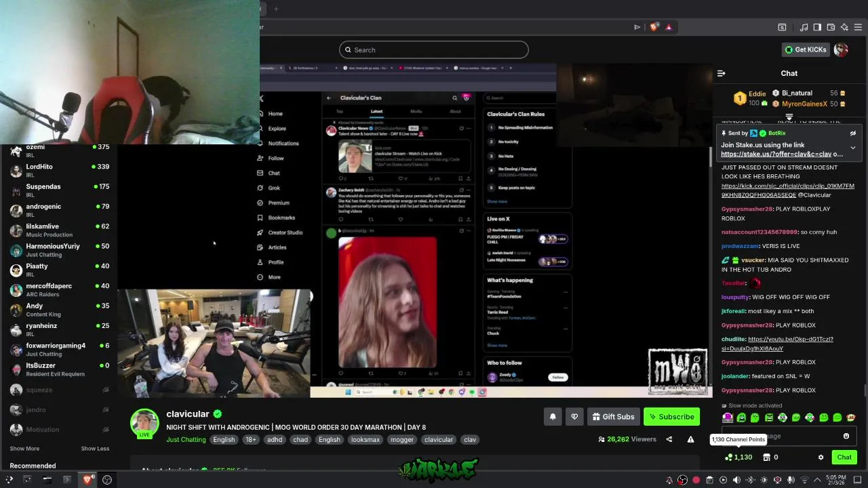This screenshot has width=868, height=488.
Task: Insert the last red-faced emote
Action: point(851,418)
